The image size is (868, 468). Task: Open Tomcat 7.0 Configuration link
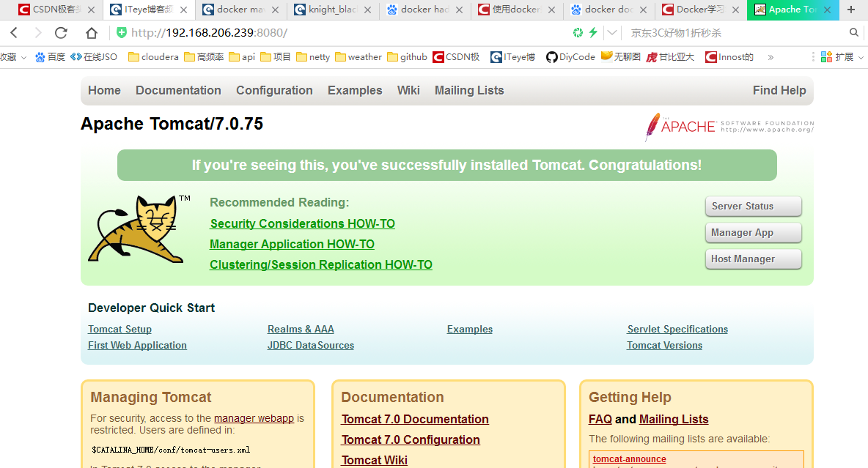pyautogui.click(x=411, y=439)
